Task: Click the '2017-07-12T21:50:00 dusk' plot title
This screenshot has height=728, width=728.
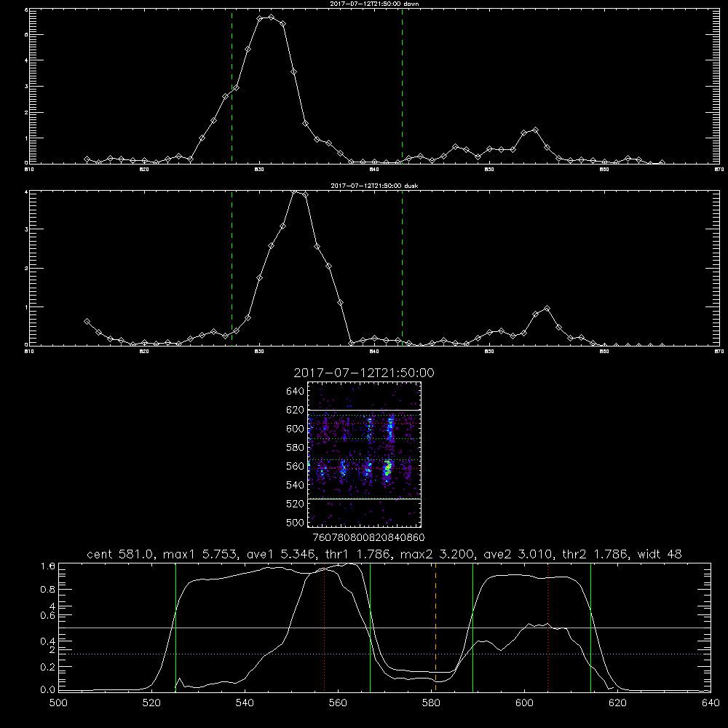Action: coord(374,186)
